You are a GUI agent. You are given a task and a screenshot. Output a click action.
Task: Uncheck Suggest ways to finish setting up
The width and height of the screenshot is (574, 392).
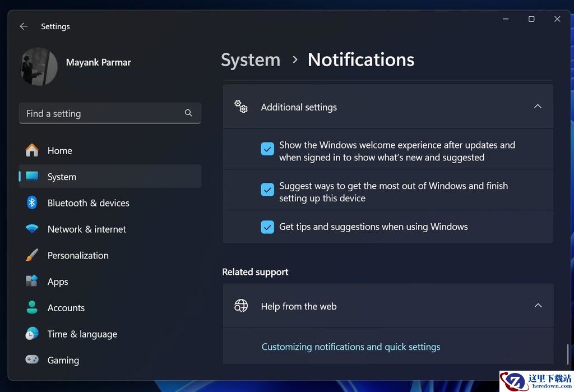click(267, 190)
